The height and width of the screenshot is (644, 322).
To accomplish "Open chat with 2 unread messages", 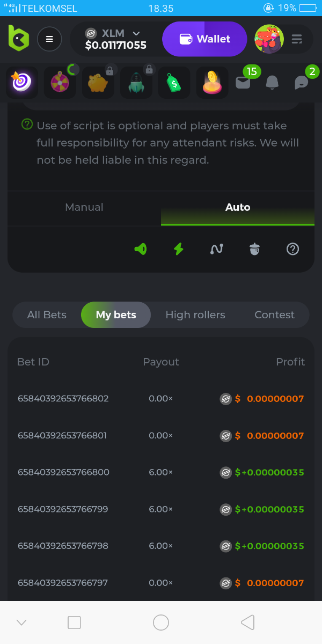I will (302, 83).
